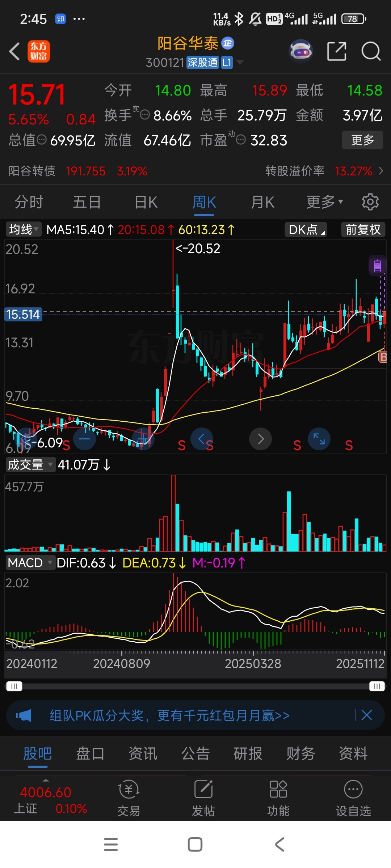
Task: Expand the stock code dropdown arrow
Action: [240, 63]
